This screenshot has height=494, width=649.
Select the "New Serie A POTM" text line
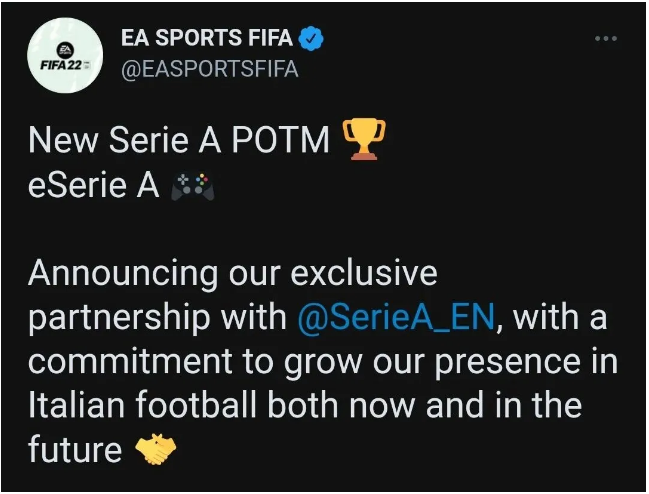tap(179, 140)
